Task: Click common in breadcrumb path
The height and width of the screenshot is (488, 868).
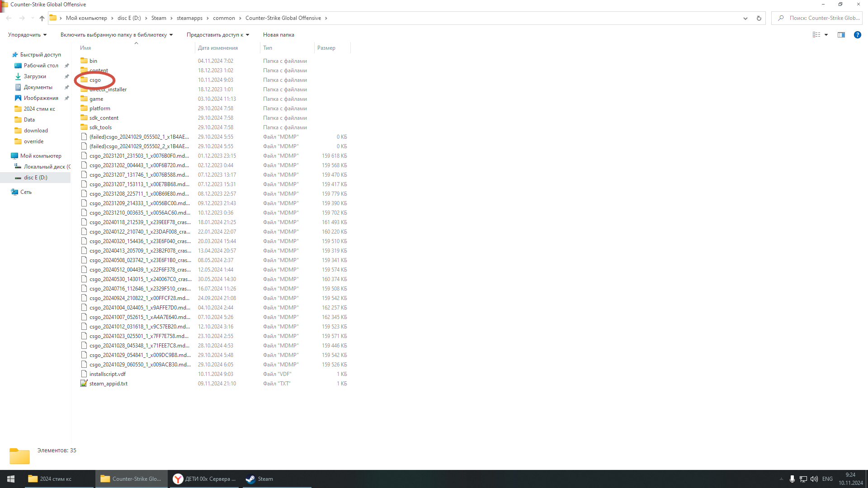Action: 224,18
